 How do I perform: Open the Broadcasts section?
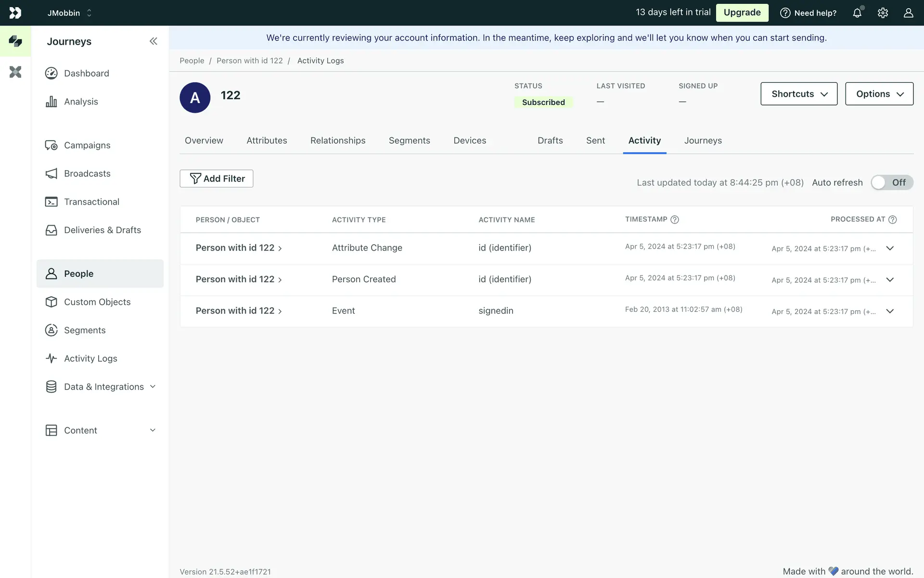point(87,173)
